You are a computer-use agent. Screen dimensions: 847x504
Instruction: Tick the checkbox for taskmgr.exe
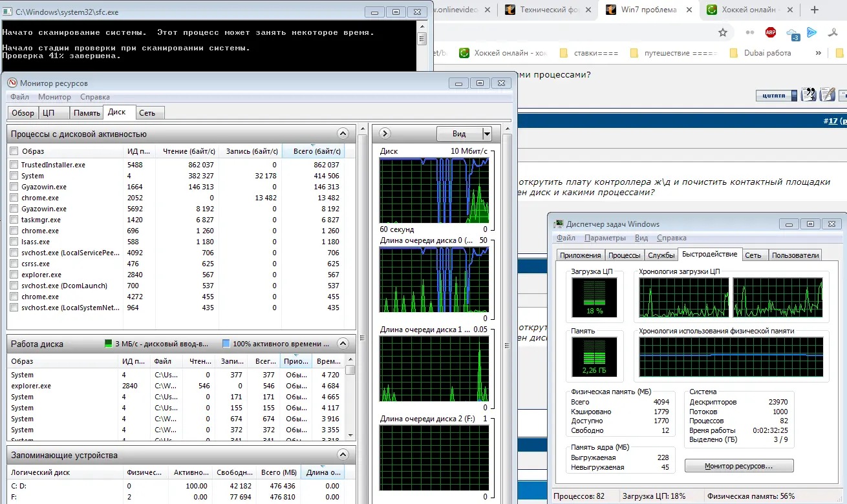tap(14, 220)
